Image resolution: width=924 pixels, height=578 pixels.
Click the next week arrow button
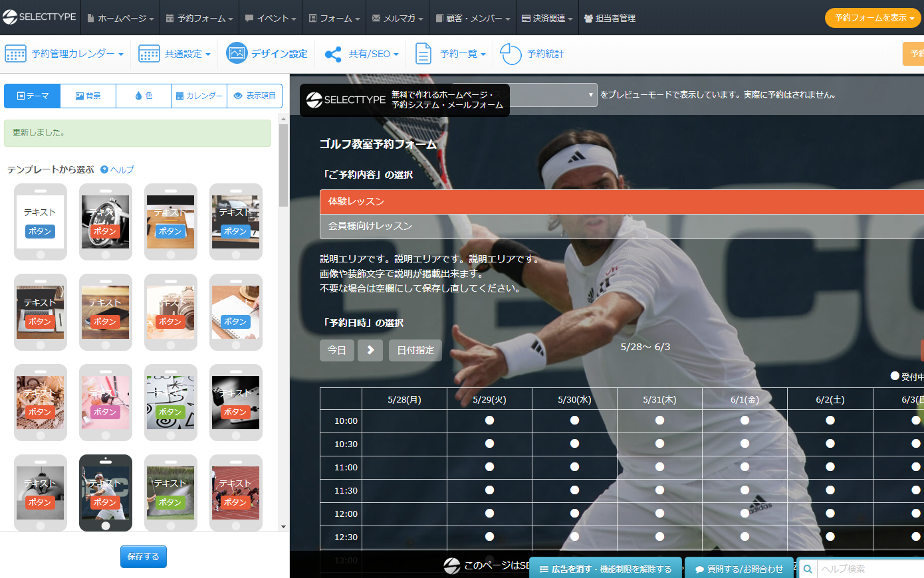click(x=370, y=350)
